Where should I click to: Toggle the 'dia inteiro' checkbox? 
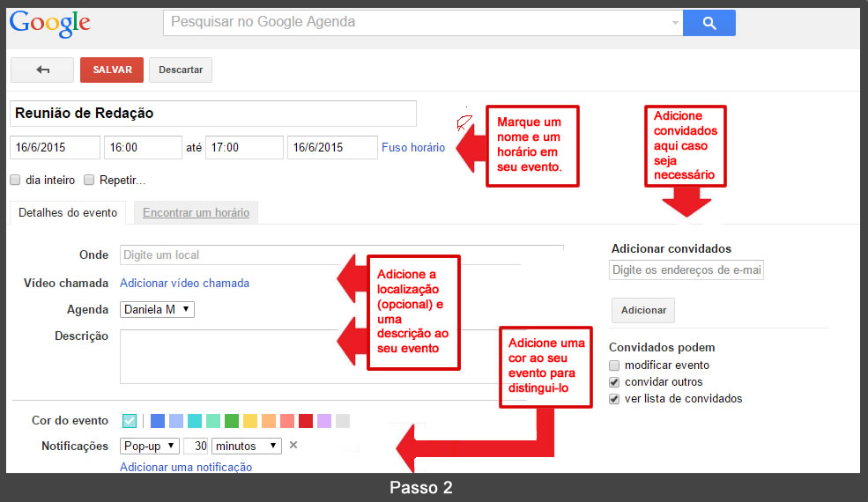click(15, 180)
